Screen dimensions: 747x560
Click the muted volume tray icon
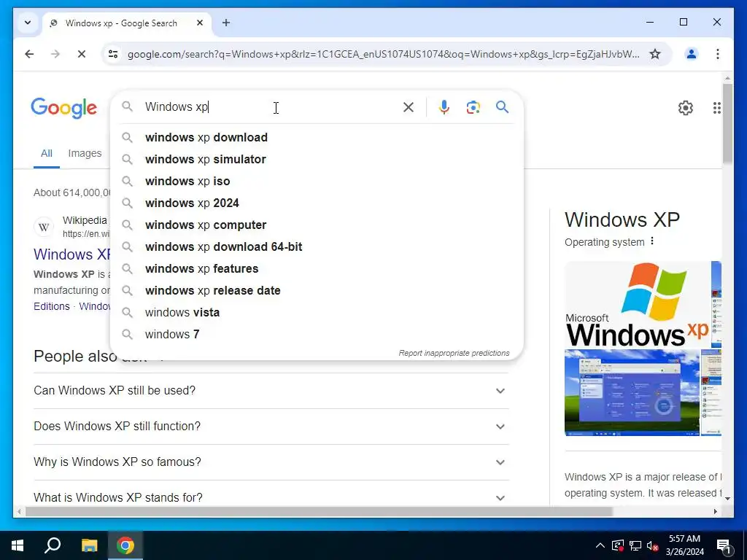[652, 545]
